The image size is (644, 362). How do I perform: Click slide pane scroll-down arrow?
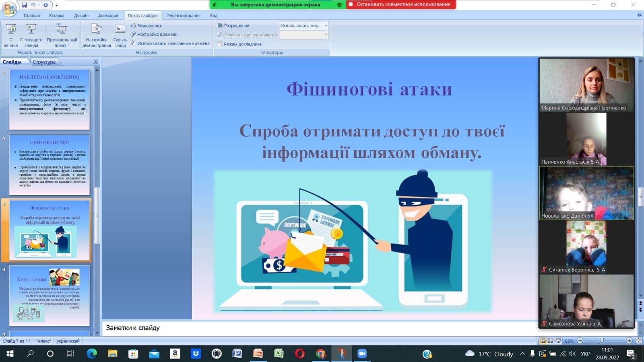tap(97, 333)
